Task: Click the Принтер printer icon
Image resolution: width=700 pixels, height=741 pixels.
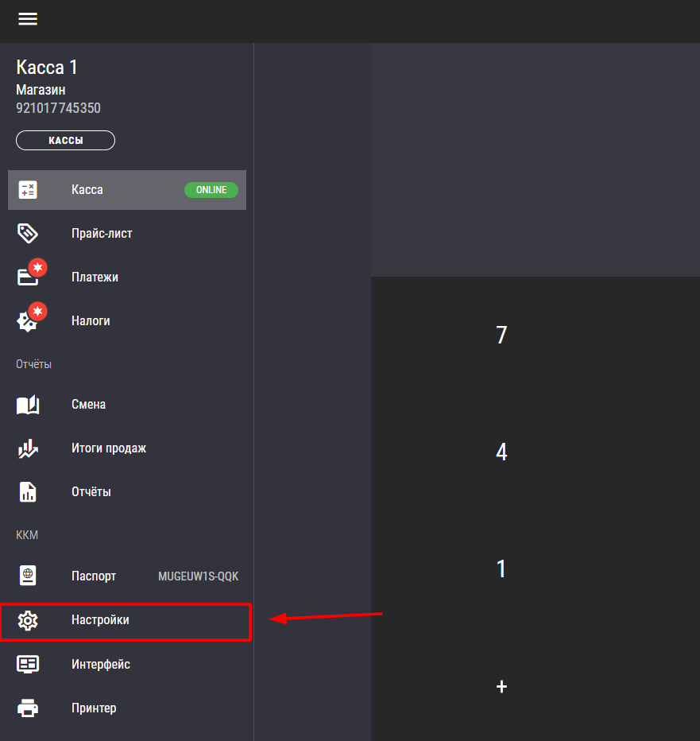Action: (x=28, y=708)
